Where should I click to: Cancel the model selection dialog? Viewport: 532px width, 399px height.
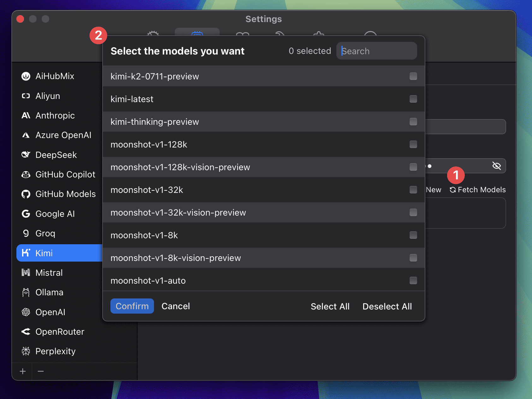176,306
